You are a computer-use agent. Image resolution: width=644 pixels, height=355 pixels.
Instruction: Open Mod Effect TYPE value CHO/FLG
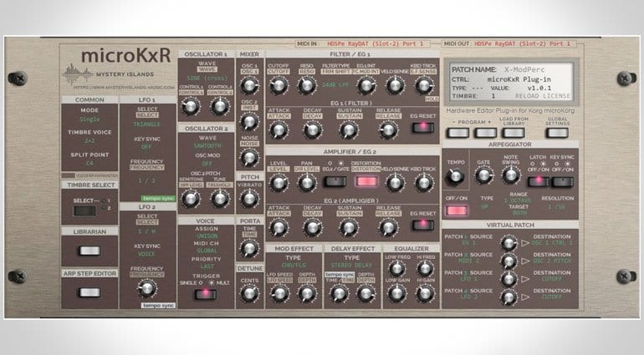294,265
